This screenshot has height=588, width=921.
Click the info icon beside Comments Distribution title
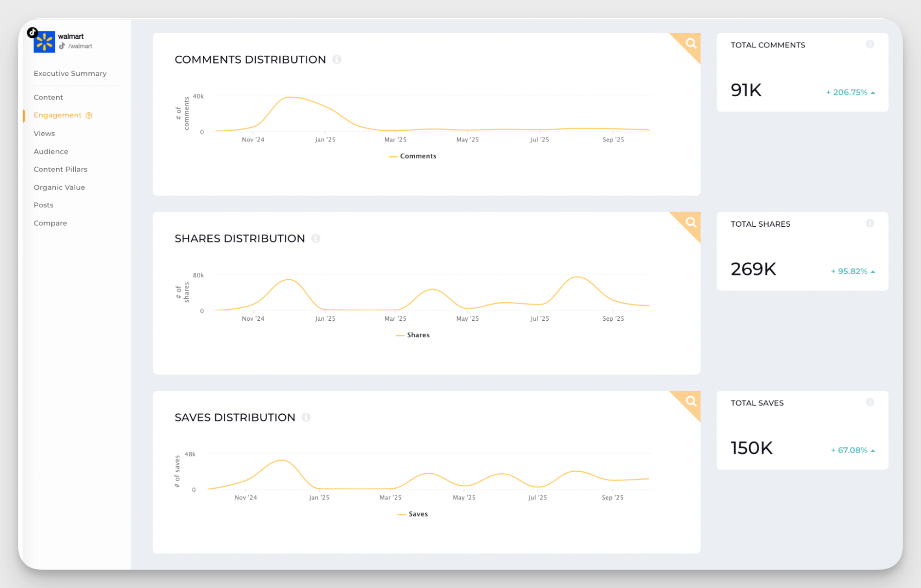(x=338, y=59)
